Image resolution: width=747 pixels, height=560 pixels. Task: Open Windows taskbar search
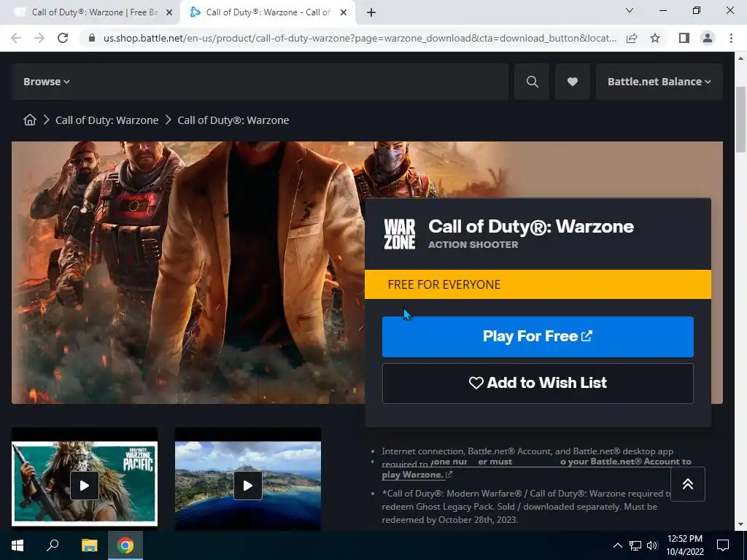click(53, 545)
